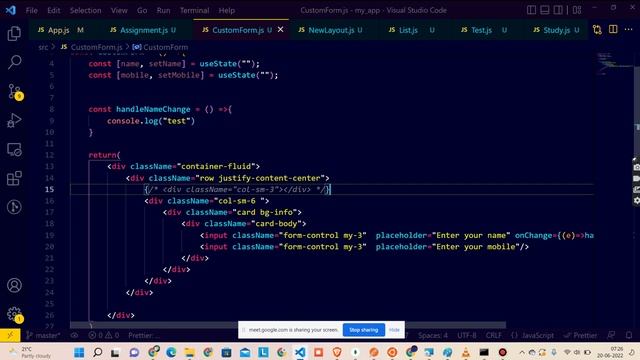The height and width of the screenshot is (360, 640).
Task: Open taskbar Search magnifier
Action: [98, 352]
